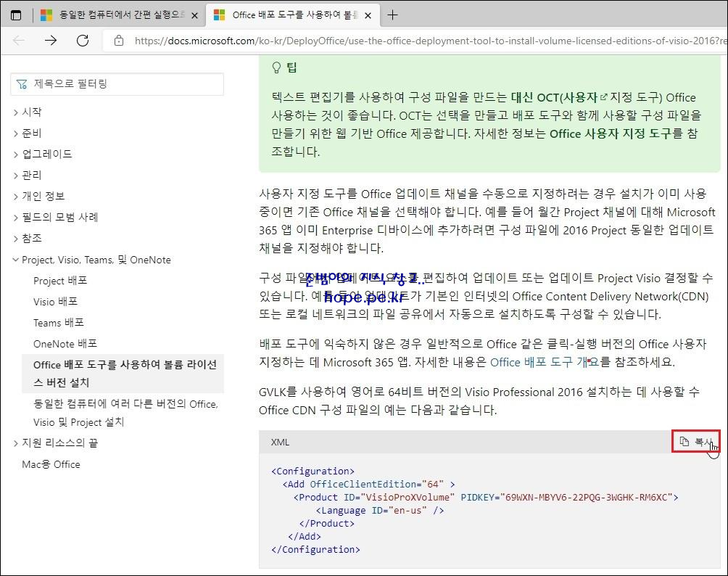728x576 pixels.
Task: Click the browser Forward arrow
Action: (51, 41)
